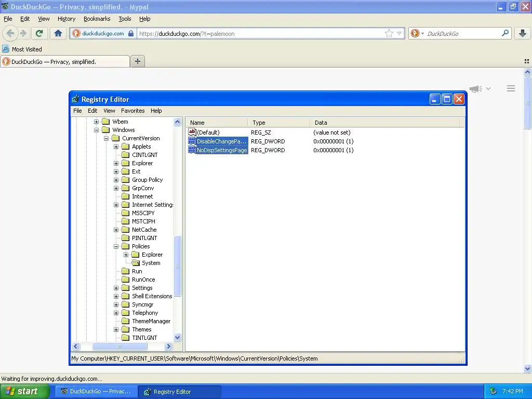Click the megaphone icon on DuckDuckGo page

point(476,89)
